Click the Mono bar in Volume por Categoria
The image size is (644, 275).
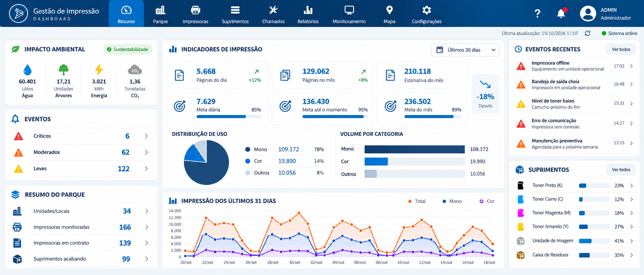[415, 149]
